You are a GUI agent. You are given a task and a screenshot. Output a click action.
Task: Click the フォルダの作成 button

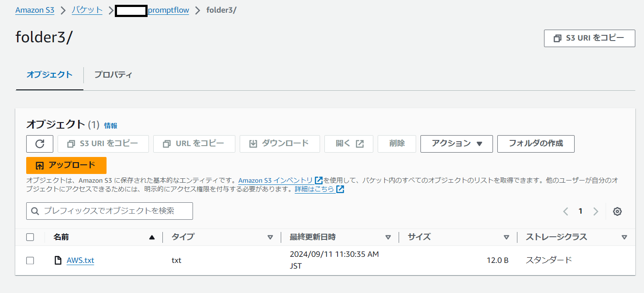point(536,143)
